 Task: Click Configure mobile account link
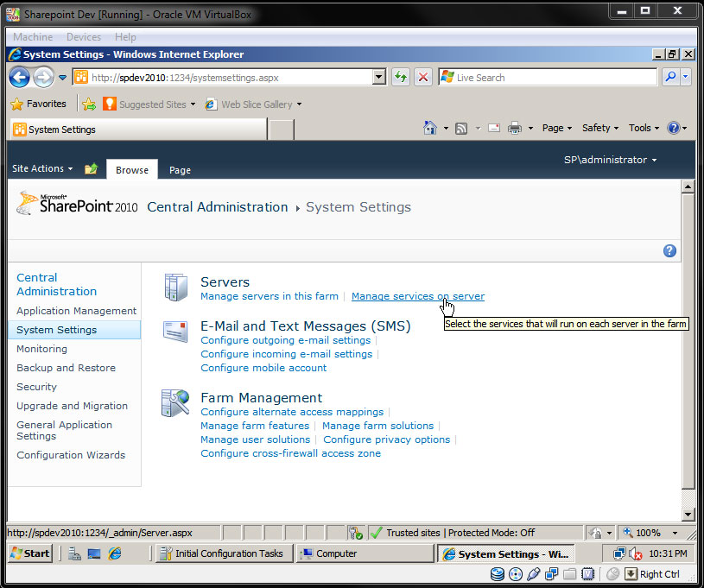point(263,368)
